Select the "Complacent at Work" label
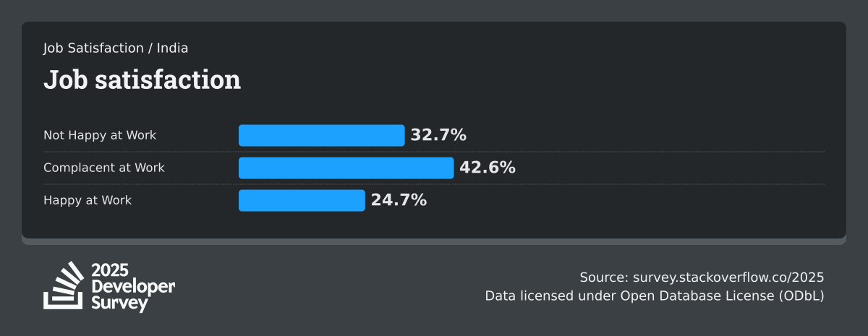Screen dimensions: 868x336 (104, 168)
